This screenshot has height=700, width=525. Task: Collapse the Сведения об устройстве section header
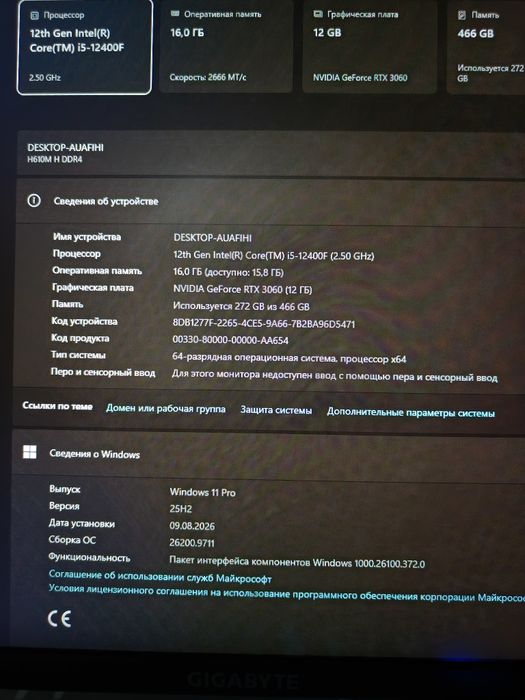point(270,202)
